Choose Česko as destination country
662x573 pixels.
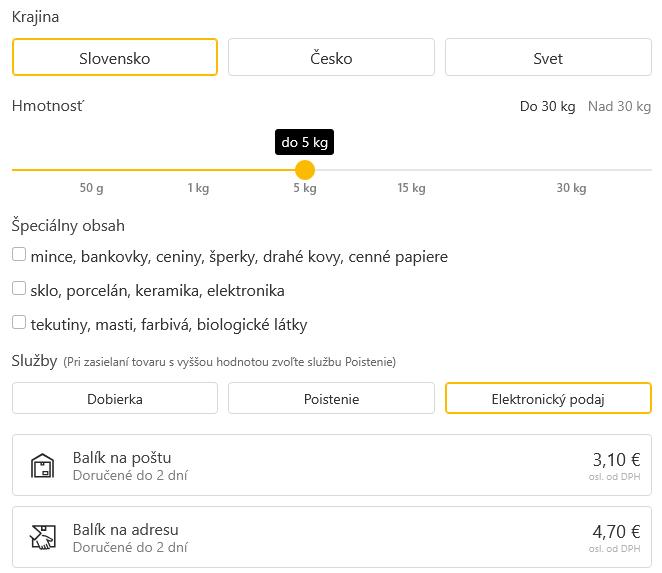click(331, 58)
